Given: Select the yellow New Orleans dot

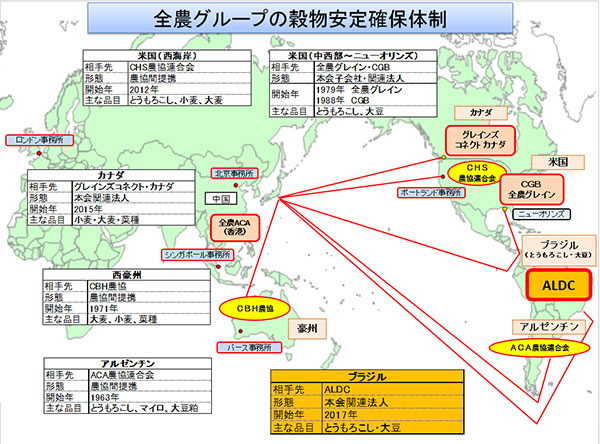Looking at the screenshot, I should [505, 209].
